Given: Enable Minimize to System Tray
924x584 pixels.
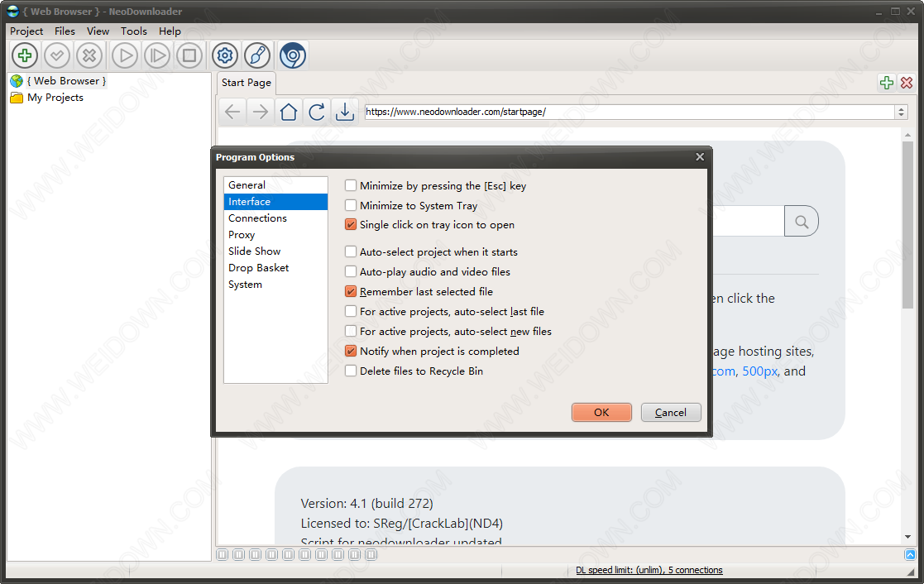Looking at the screenshot, I should (411, 206).
